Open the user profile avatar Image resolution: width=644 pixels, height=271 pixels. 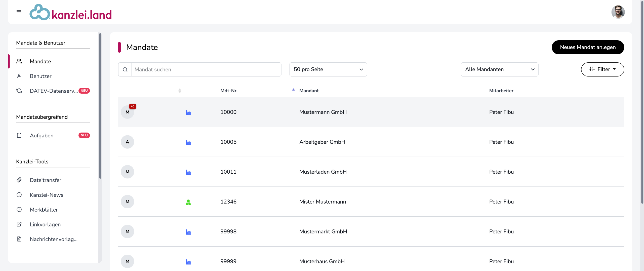pyautogui.click(x=618, y=12)
